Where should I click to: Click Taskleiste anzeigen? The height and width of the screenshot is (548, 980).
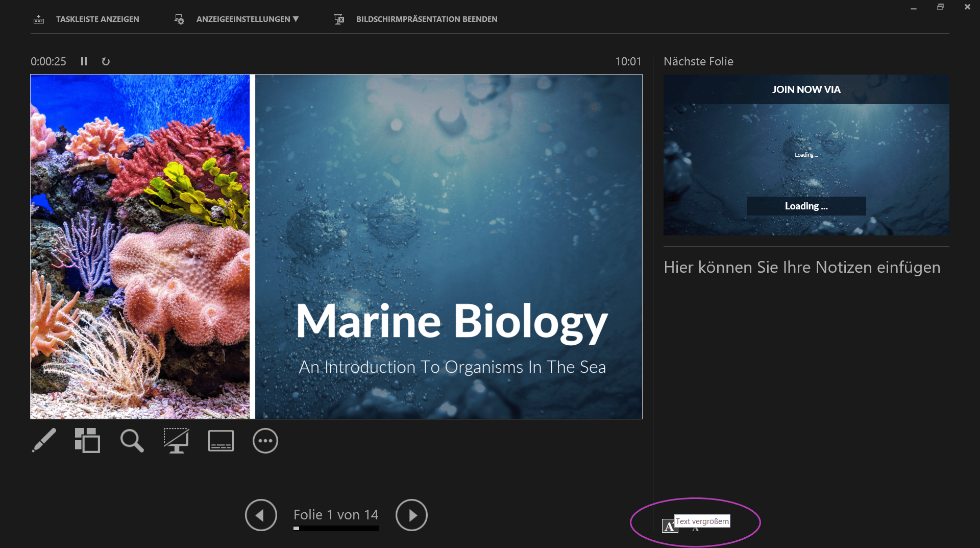click(97, 19)
